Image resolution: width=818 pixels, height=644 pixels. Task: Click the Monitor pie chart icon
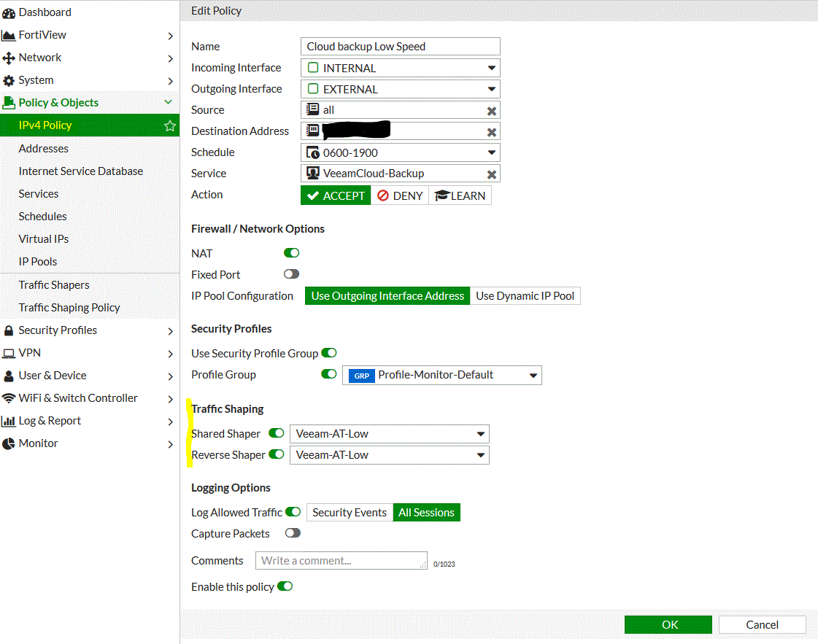click(9, 443)
